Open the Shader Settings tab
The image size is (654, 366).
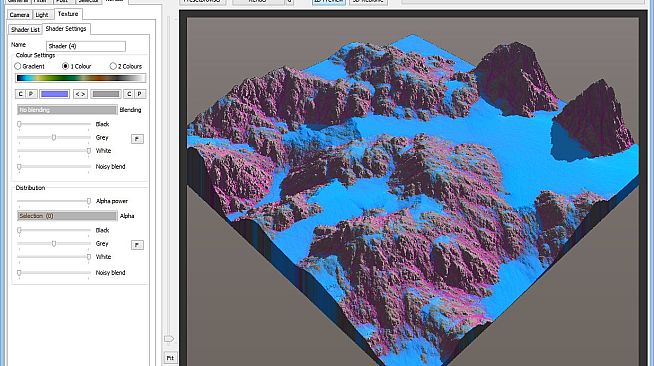point(66,28)
